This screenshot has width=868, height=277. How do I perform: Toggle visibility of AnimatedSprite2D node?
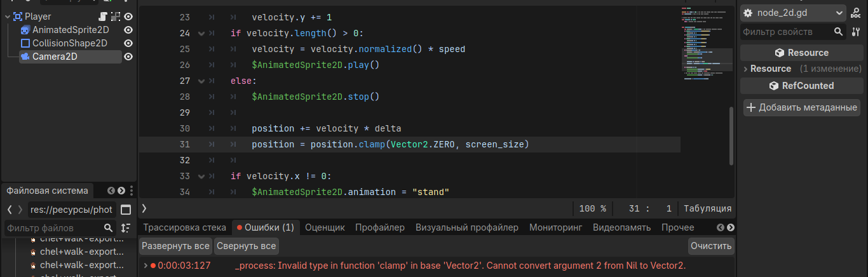pyautogui.click(x=128, y=30)
